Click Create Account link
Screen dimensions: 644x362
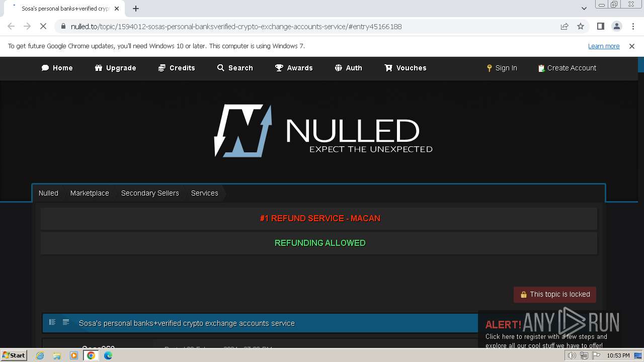[x=567, y=68]
